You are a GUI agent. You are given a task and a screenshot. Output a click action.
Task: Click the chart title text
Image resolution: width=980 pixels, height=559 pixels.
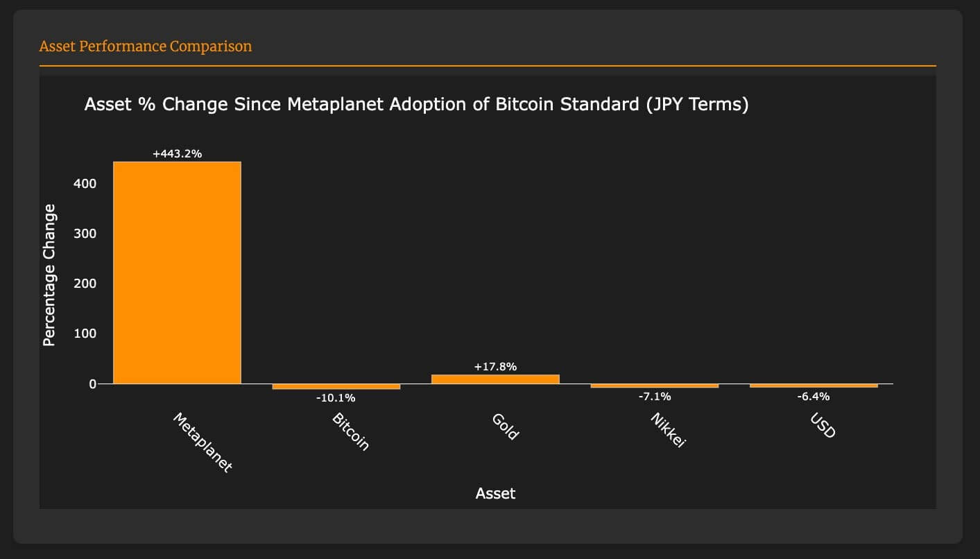pos(416,105)
